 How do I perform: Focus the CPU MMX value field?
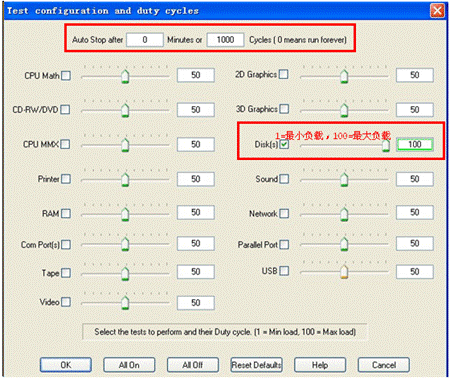pos(196,144)
